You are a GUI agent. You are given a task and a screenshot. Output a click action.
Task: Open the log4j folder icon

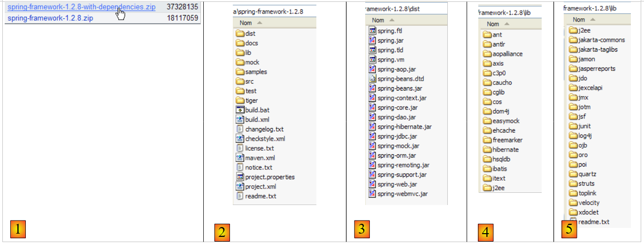573,136
